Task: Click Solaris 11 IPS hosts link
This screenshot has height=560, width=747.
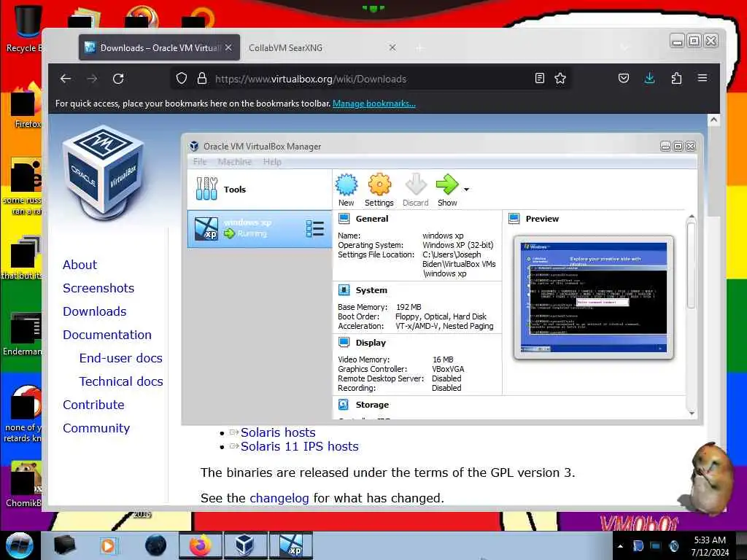Action: pyautogui.click(x=300, y=447)
